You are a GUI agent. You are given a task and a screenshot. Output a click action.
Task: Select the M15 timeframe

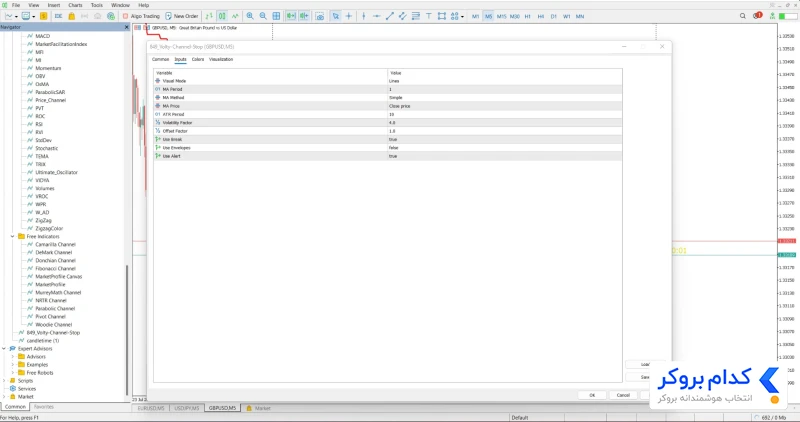click(502, 16)
